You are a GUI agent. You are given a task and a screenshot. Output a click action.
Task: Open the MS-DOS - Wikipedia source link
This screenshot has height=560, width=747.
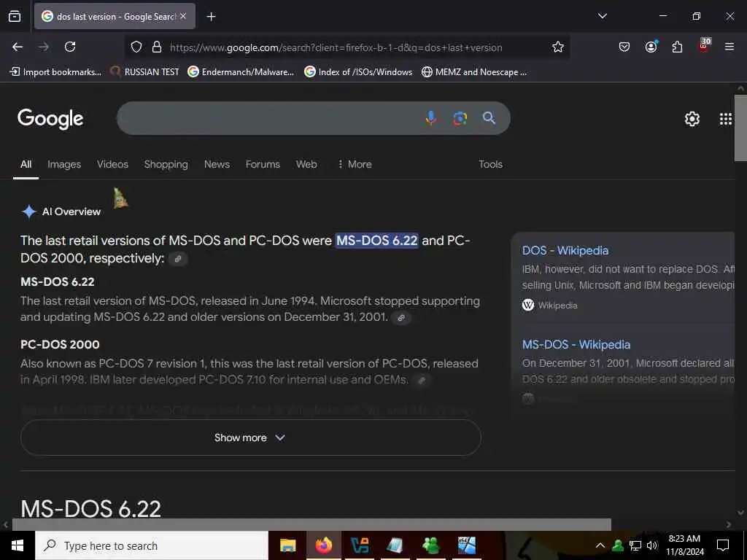coord(576,345)
